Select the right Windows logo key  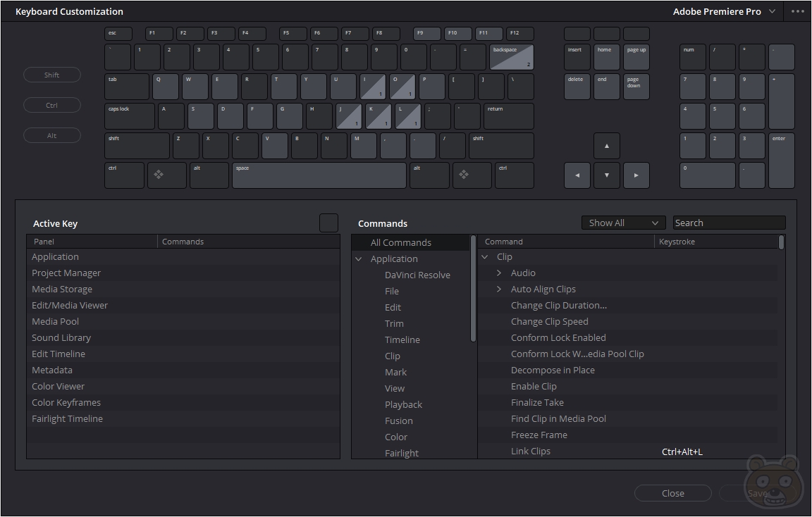472,175
